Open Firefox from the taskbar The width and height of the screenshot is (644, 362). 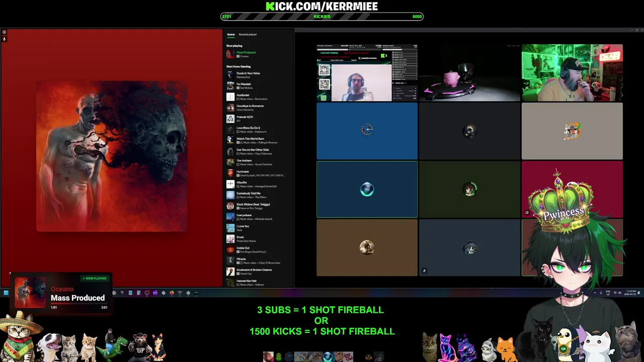(x=172, y=293)
